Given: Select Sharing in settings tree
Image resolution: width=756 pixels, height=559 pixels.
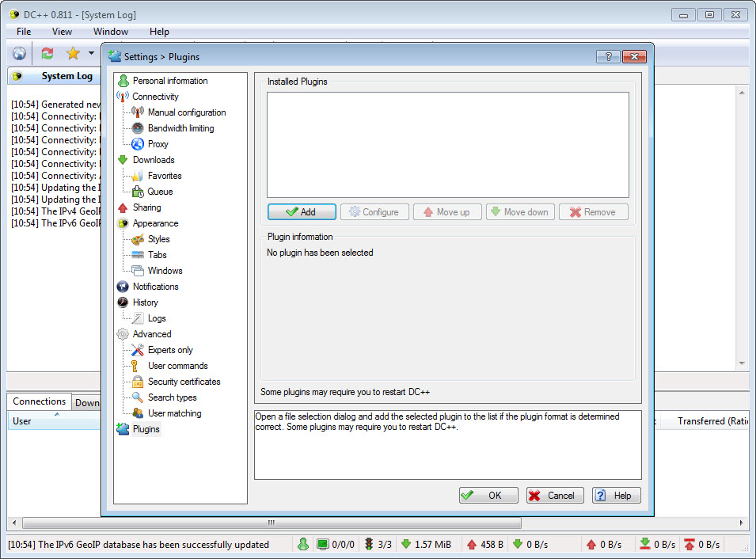Looking at the screenshot, I should (147, 207).
